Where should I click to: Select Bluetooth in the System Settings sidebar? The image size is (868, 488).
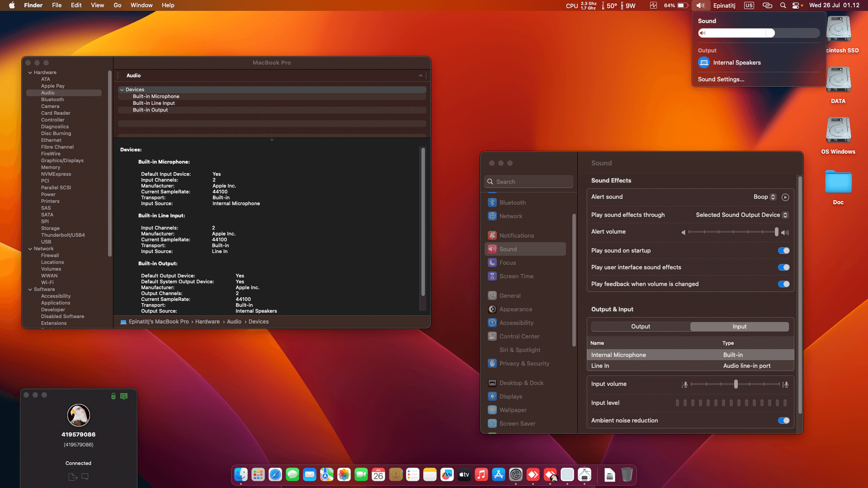[x=513, y=202]
